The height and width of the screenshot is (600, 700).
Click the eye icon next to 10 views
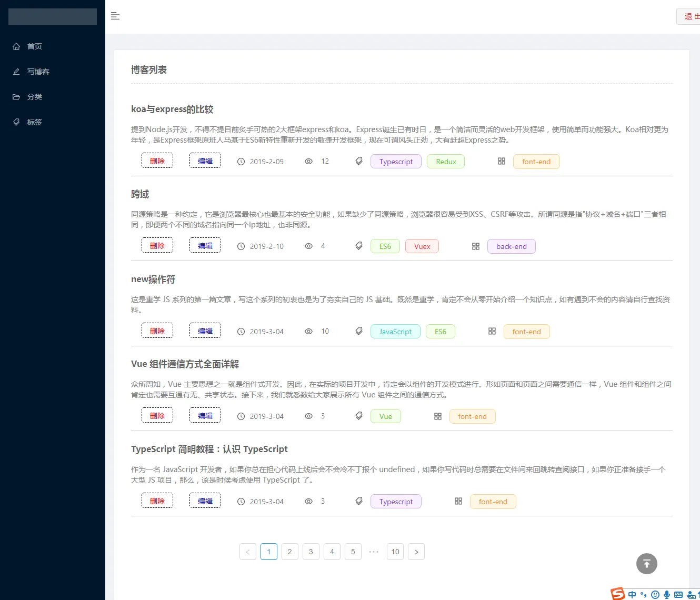(x=309, y=332)
